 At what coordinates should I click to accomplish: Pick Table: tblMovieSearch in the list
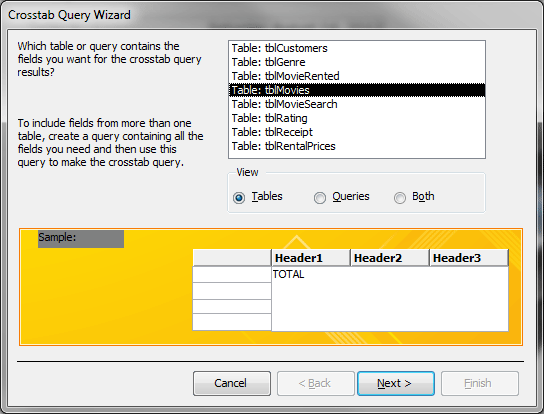357,104
